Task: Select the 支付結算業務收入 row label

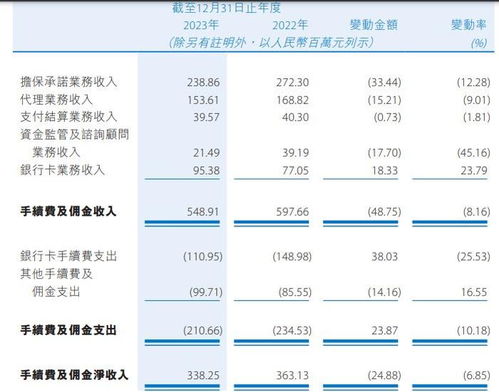Action: 69,117
